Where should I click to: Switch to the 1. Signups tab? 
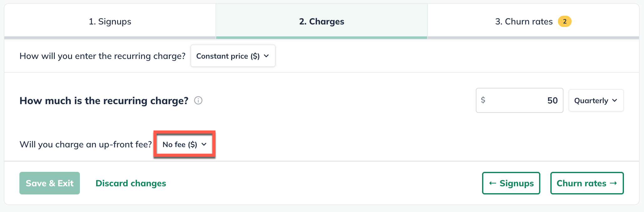coord(110,21)
